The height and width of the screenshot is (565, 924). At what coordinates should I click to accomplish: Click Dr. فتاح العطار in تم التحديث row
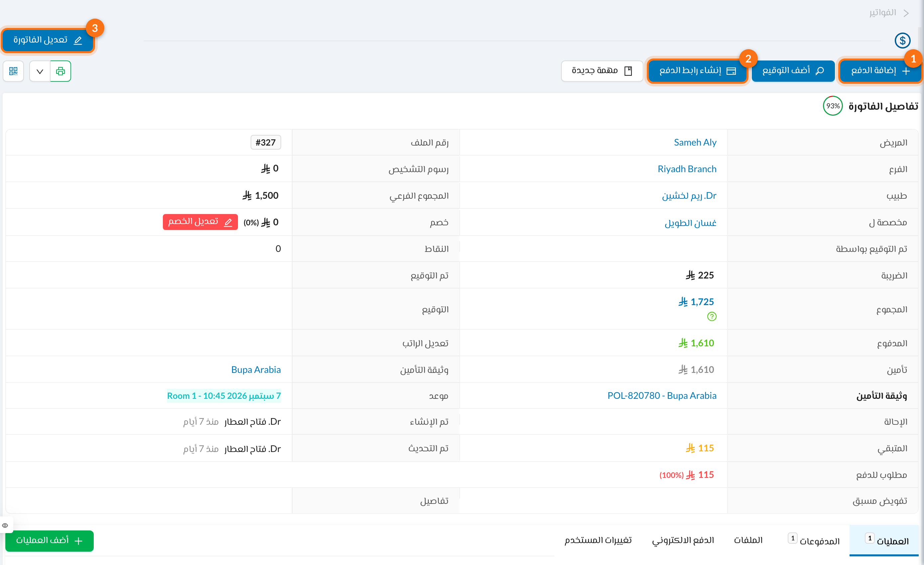(252, 449)
